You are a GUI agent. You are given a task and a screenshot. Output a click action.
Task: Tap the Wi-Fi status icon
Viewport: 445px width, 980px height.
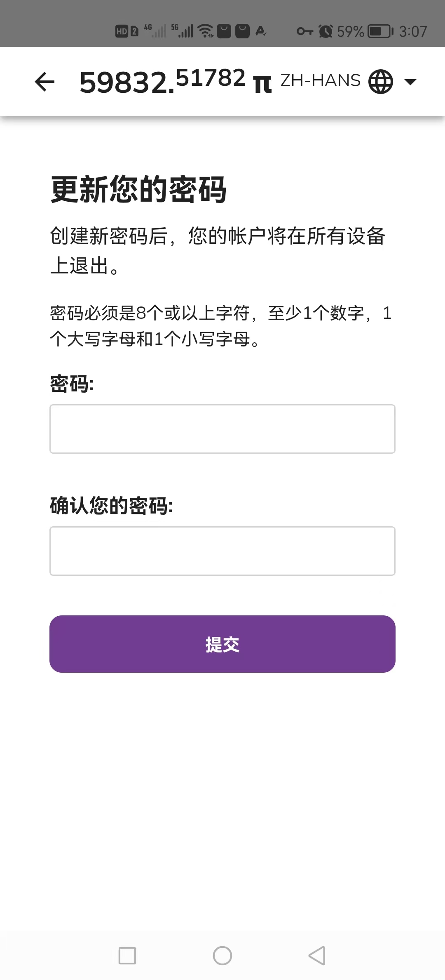click(x=205, y=31)
